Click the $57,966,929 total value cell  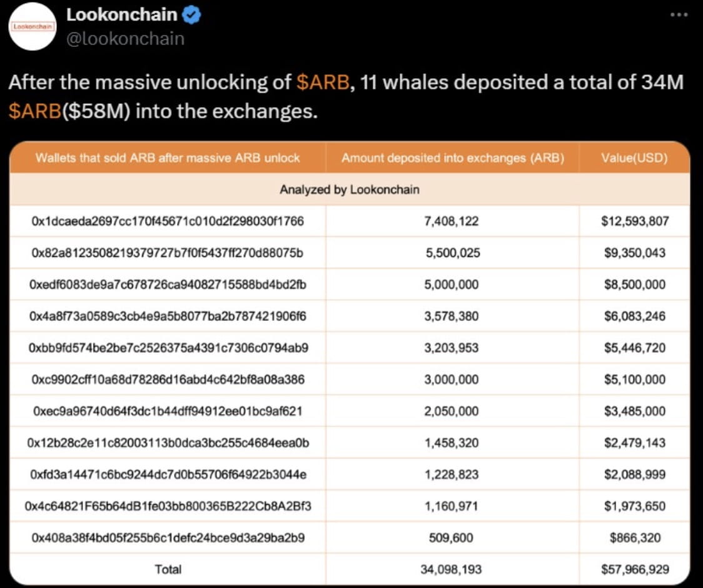[x=636, y=569]
